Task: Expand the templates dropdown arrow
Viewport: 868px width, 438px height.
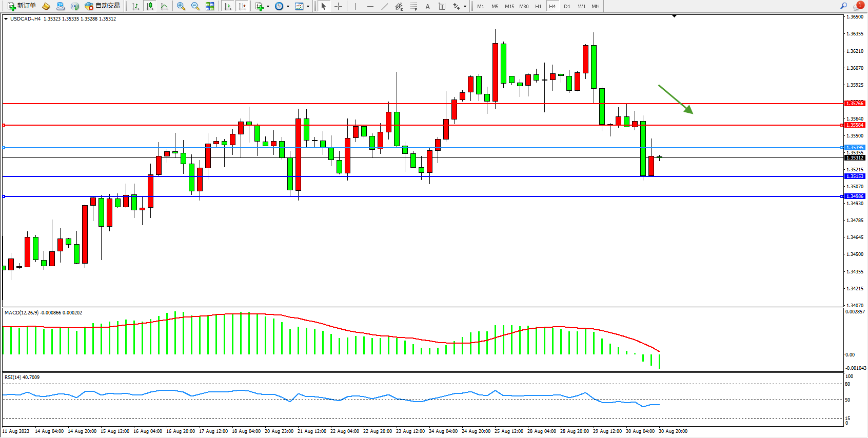Action: (x=308, y=7)
